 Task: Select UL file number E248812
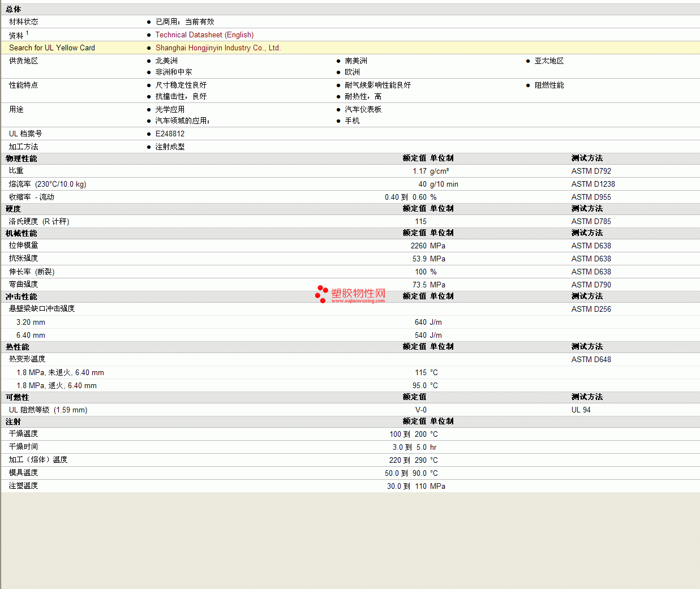pyautogui.click(x=170, y=134)
